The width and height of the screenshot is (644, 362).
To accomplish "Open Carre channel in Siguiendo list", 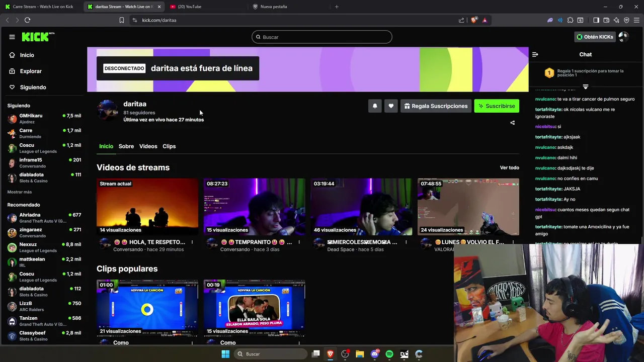I will [x=44, y=133].
